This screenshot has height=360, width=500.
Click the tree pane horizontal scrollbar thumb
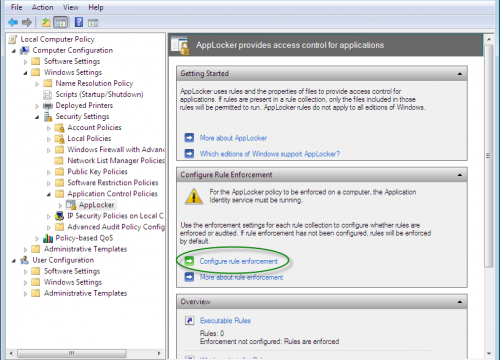click(72, 353)
